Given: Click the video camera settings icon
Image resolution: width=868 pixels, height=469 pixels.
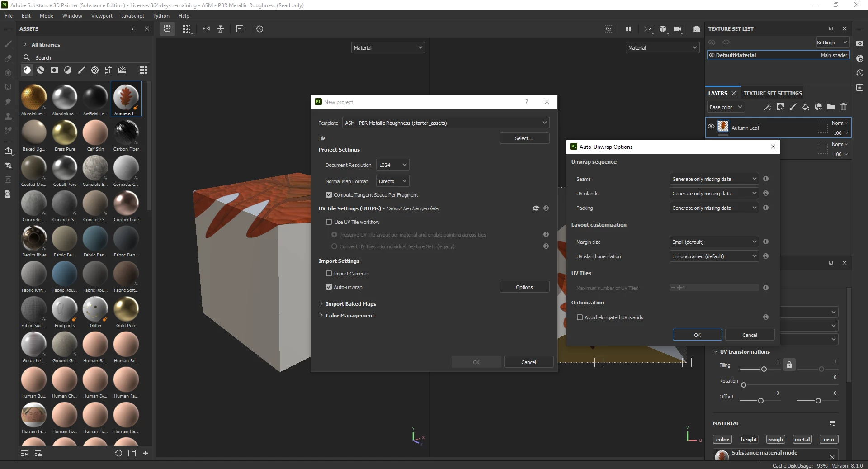Looking at the screenshot, I should click(677, 29).
